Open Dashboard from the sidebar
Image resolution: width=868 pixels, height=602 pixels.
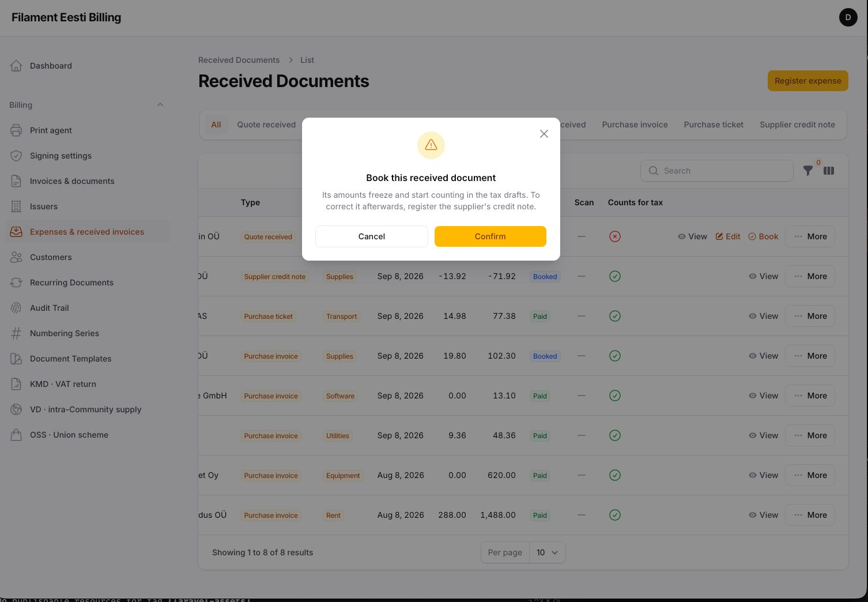[51, 66]
